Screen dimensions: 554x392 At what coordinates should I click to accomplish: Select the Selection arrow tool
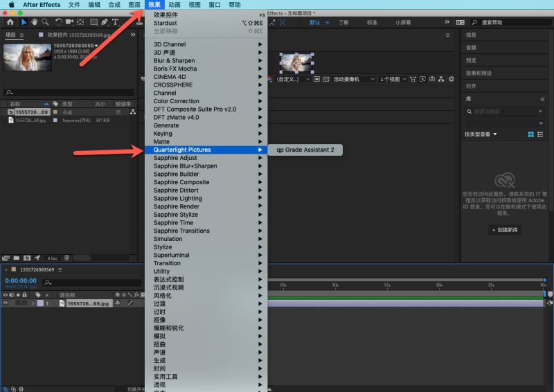pos(24,22)
